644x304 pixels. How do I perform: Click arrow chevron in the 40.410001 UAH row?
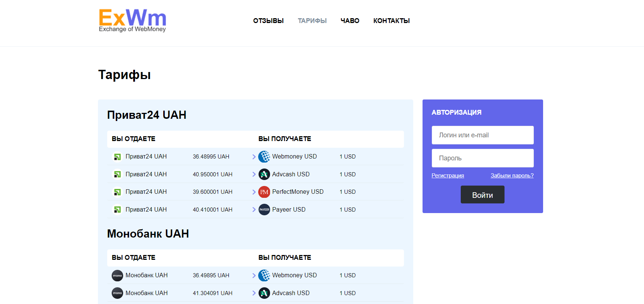pyautogui.click(x=254, y=210)
